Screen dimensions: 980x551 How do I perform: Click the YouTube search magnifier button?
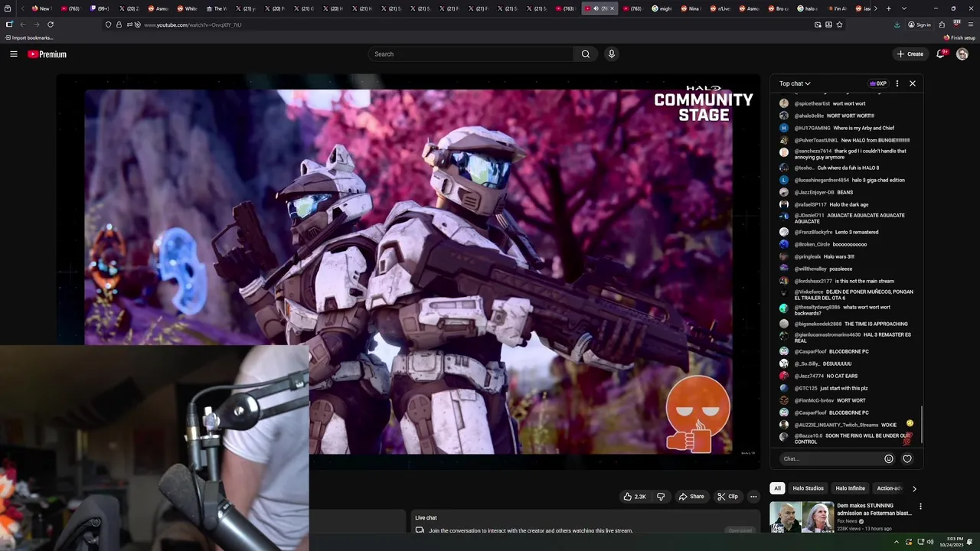point(586,54)
